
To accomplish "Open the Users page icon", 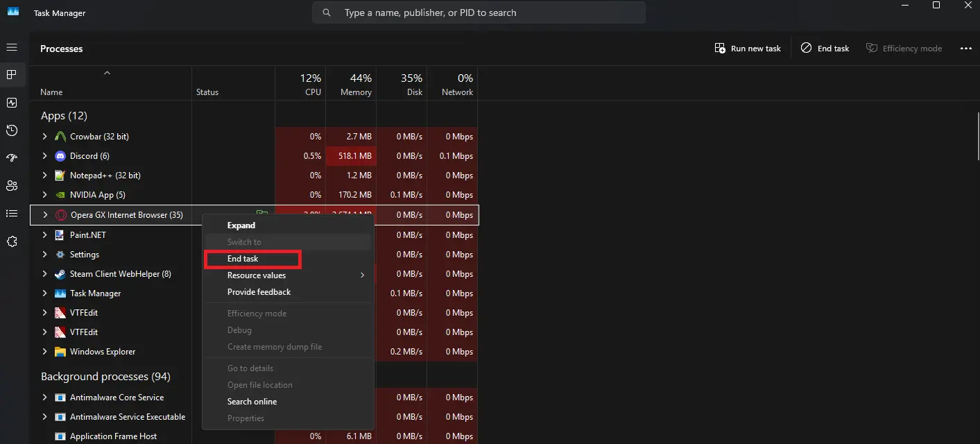I will click(x=12, y=186).
